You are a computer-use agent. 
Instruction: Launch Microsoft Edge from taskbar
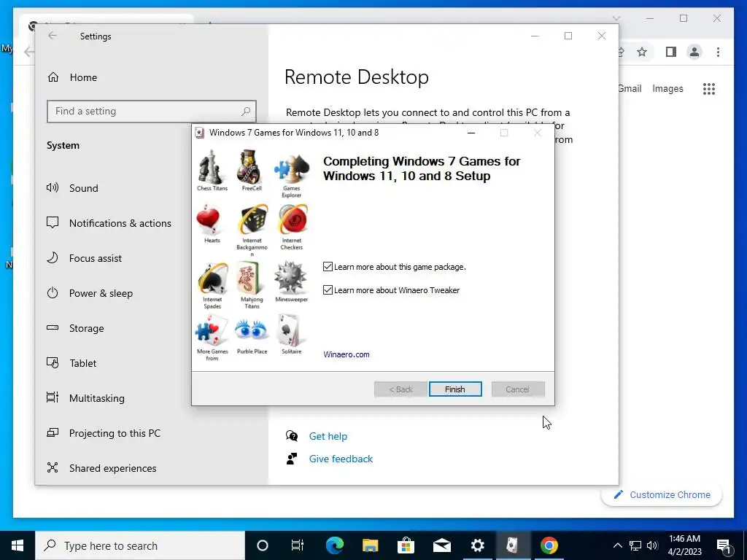click(x=334, y=545)
